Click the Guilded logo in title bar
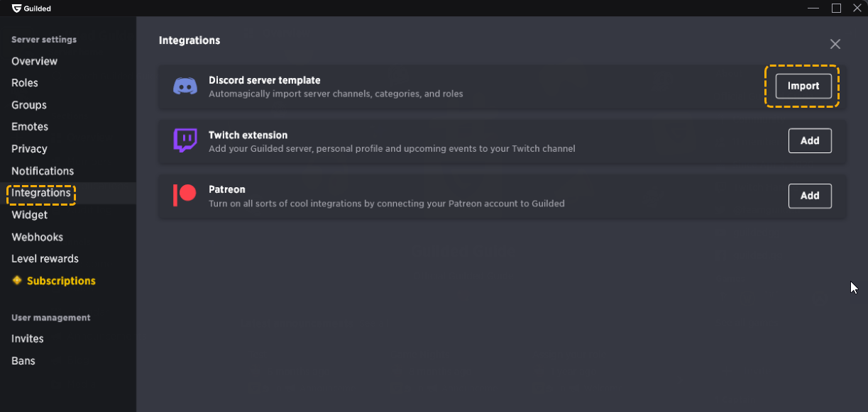Viewport: 868px width, 412px height. point(16,9)
